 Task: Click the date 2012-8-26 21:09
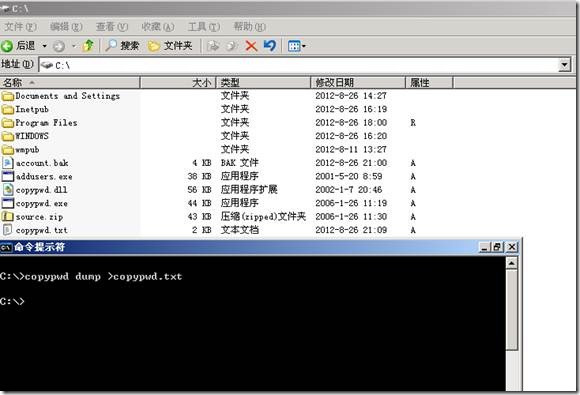point(351,230)
